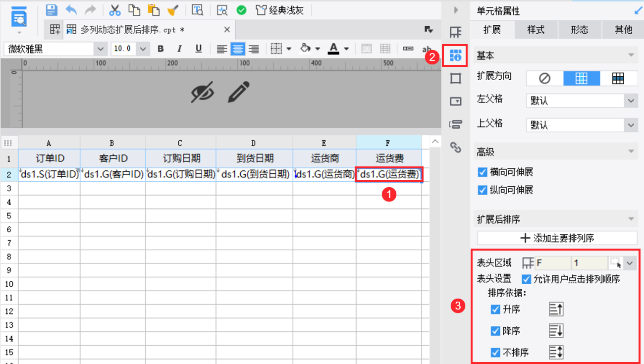The width and height of the screenshot is (644, 364).
Task: Activate the format painter brush
Action: point(173,10)
